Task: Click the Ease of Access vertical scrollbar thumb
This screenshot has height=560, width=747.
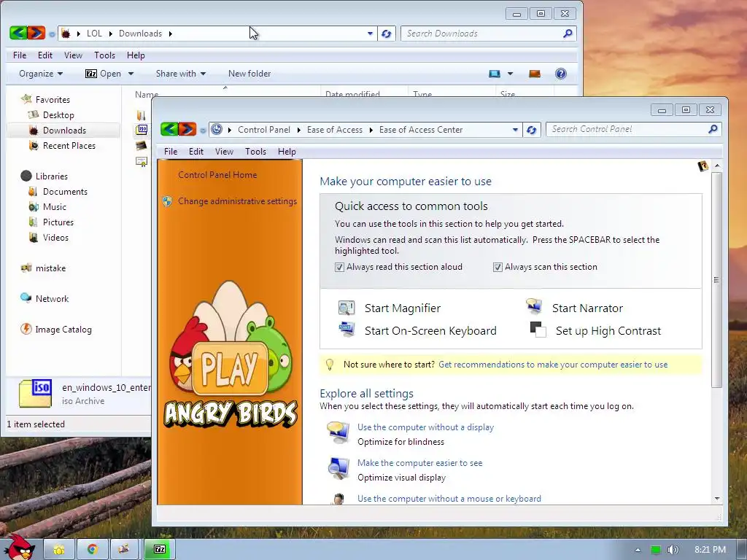Action: point(716,279)
